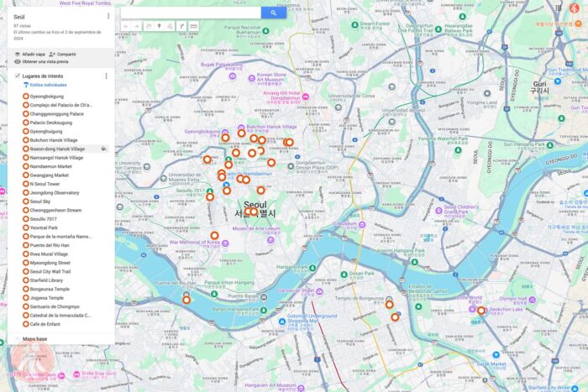Click Hangaram Art Museum map icon

click(x=301, y=387)
